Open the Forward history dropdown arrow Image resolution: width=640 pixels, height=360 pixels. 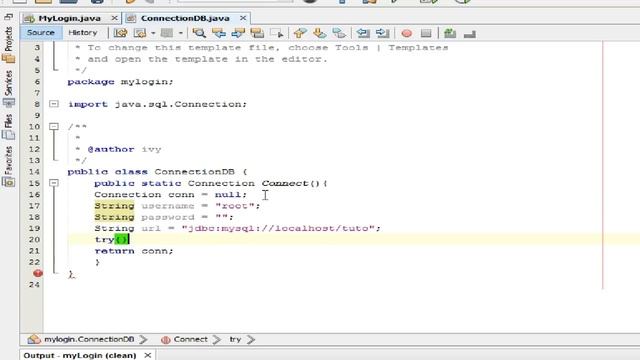pyautogui.click(x=180, y=33)
